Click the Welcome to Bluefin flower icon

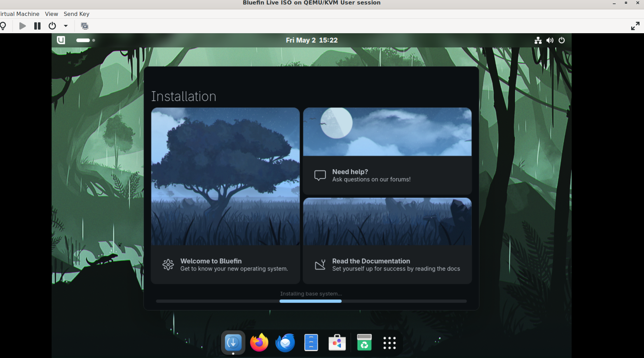point(168,265)
